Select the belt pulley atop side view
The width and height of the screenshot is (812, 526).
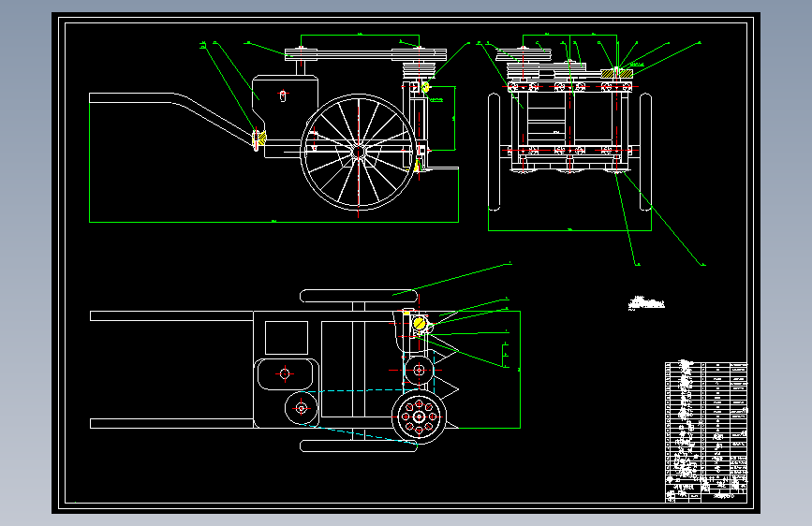pos(365,54)
